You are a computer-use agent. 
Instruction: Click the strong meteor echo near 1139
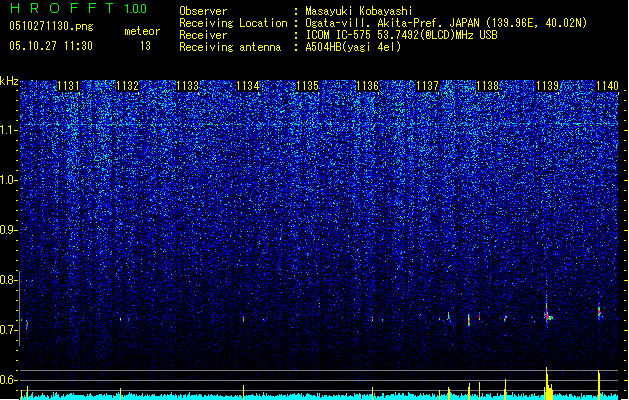click(548, 315)
